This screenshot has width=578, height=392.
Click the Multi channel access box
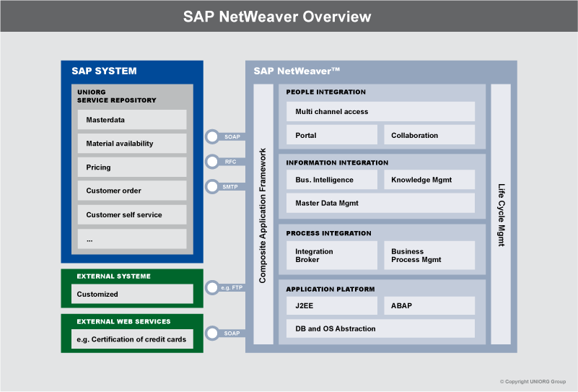[380, 111]
